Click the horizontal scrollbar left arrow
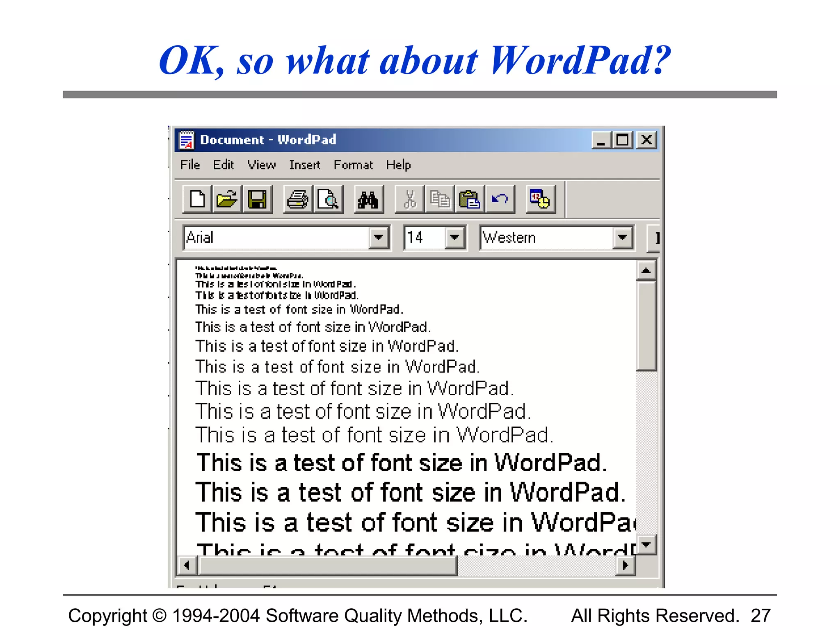 tap(187, 566)
